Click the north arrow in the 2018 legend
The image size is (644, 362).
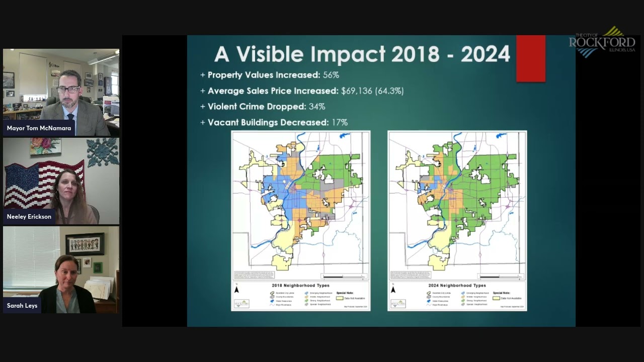(237, 289)
